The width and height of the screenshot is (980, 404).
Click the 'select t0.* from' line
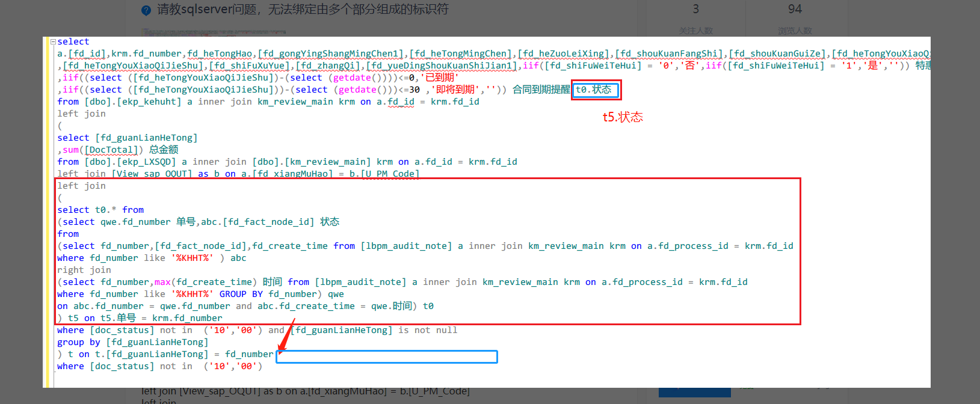tap(100, 210)
